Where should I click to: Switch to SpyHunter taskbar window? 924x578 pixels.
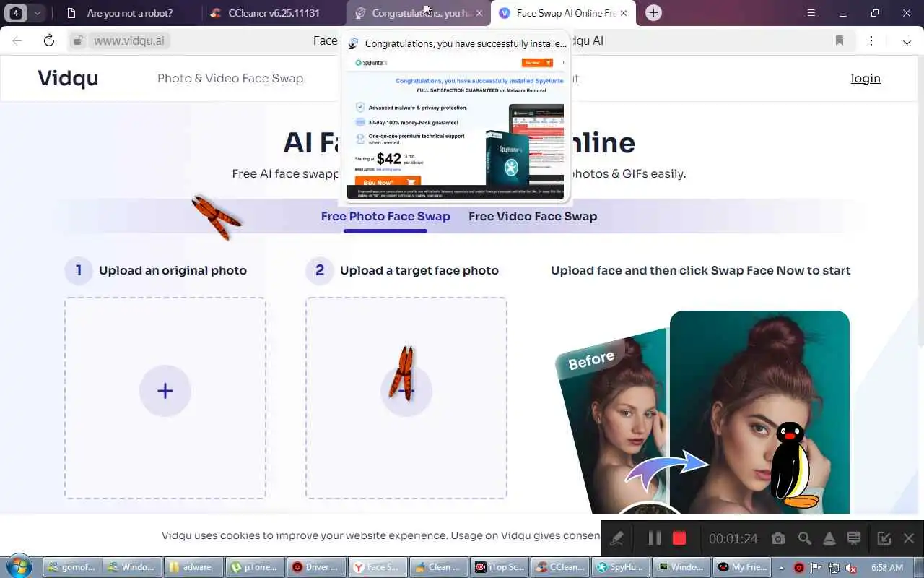[x=620, y=567]
